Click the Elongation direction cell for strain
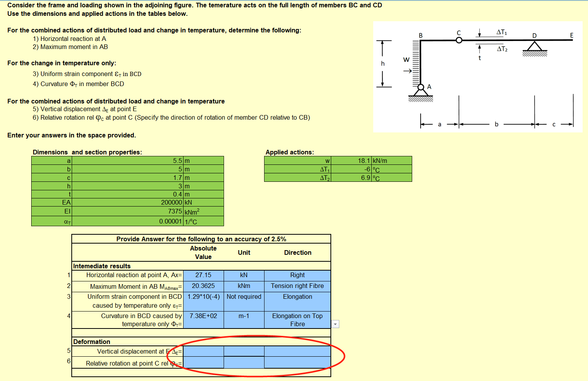Image resolution: width=588 pixels, height=381 pixels. click(297, 296)
